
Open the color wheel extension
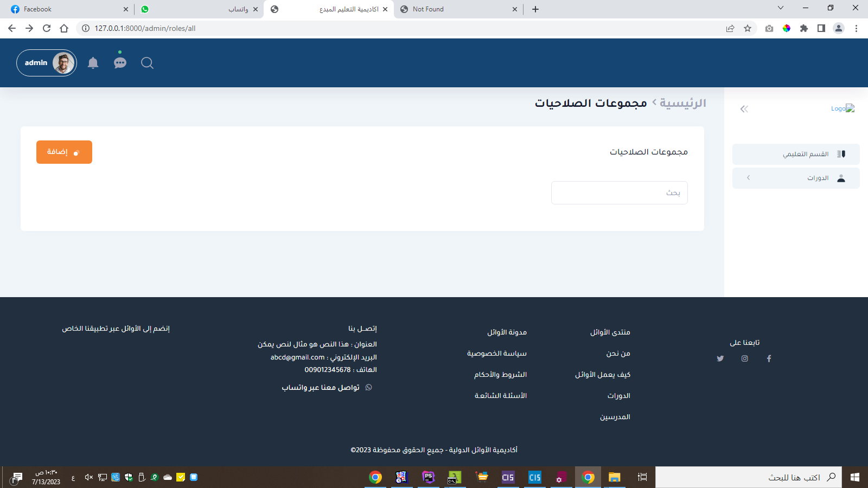787,28
